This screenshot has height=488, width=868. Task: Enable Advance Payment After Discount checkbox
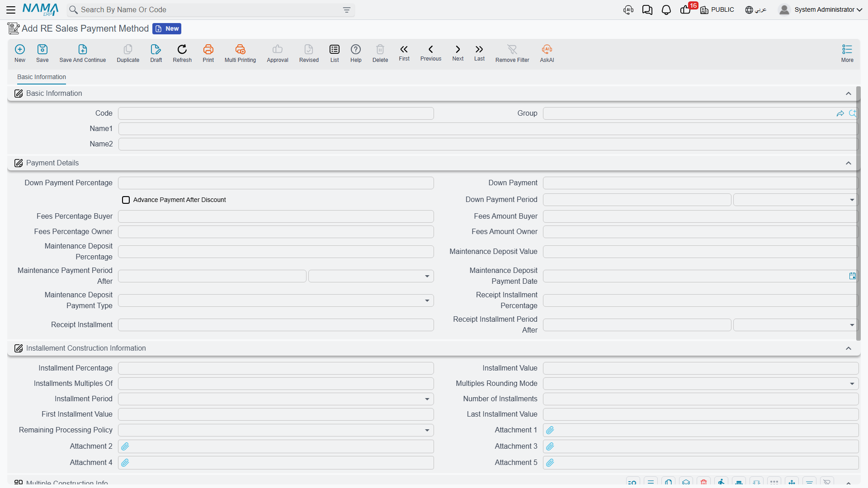tap(126, 200)
